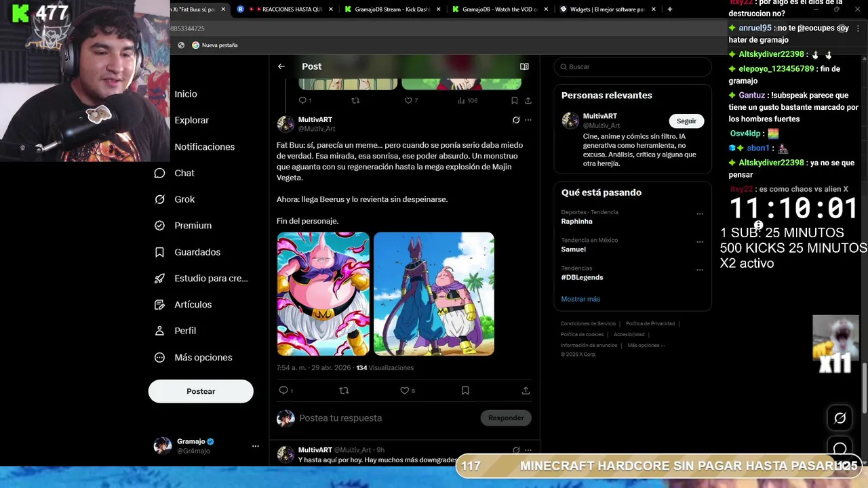The width and height of the screenshot is (868, 488).
Task: Go to Notificaciones in the sidebar
Action: click(x=205, y=147)
